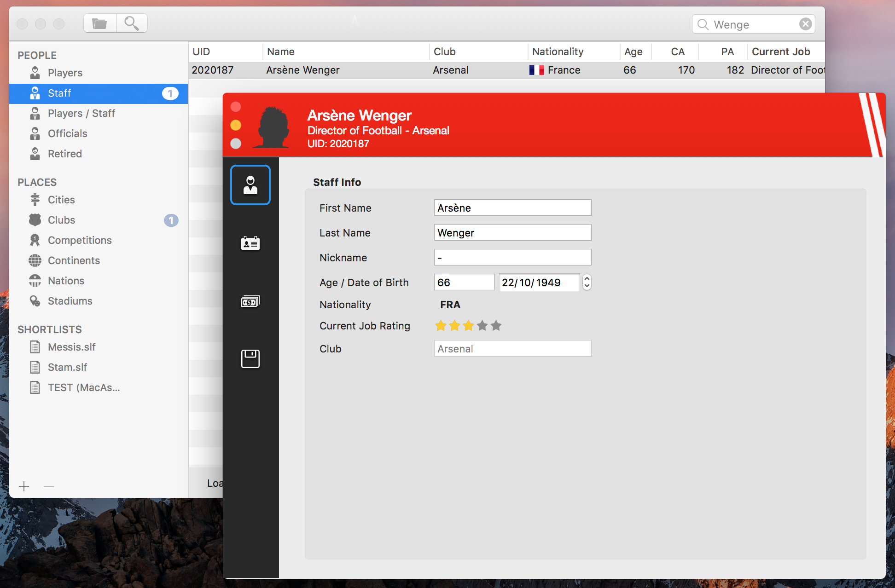Decrement date with stepper down arrow
The height and width of the screenshot is (588, 895).
587,286
